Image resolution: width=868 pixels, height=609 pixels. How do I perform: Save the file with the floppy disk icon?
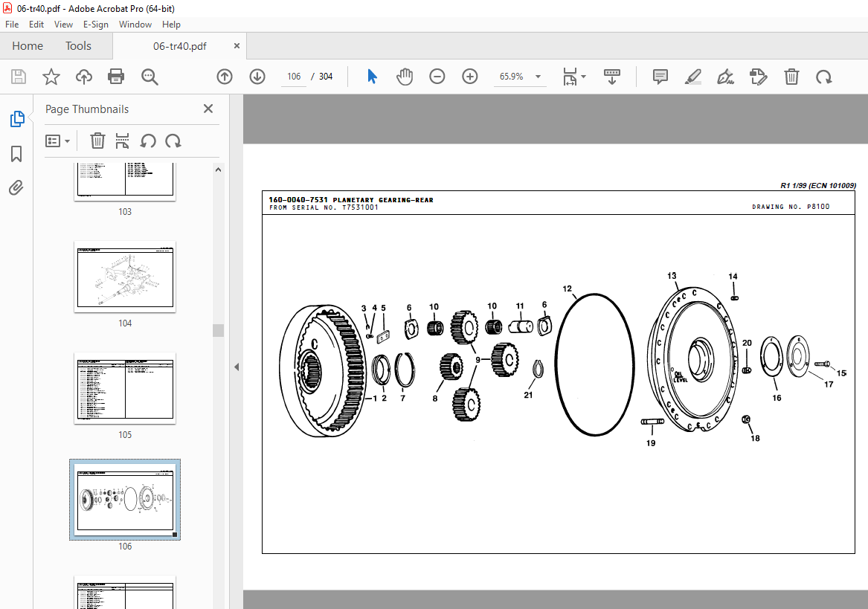coord(19,77)
